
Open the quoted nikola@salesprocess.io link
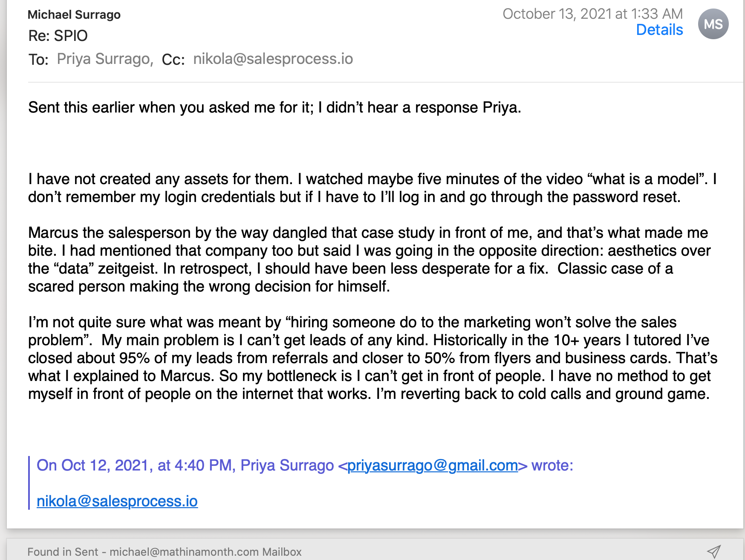[x=117, y=501]
